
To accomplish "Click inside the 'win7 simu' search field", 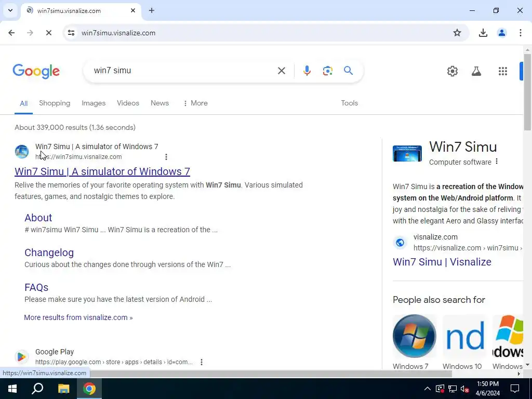I will coord(183,71).
